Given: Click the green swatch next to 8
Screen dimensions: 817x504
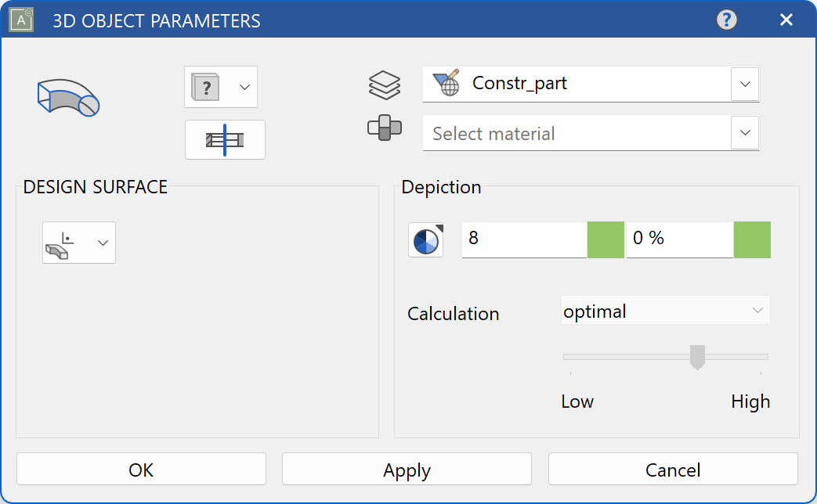Looking at the screenshot, I should coord(605,239).
